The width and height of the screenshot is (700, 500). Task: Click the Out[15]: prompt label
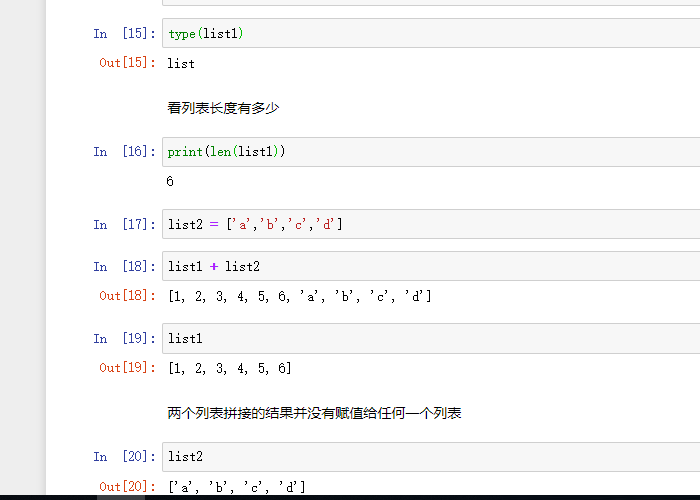[128, 62]
